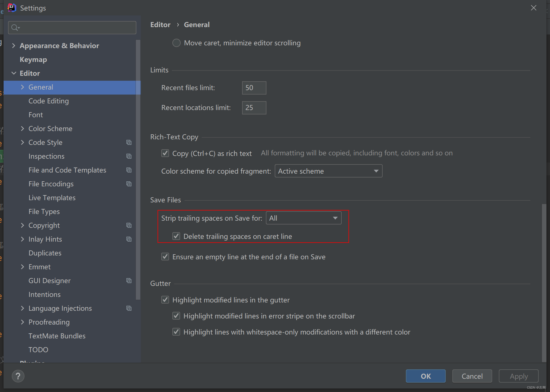Click the Recent files limit field
Screen dimensions: 550x392
point(254,88)
